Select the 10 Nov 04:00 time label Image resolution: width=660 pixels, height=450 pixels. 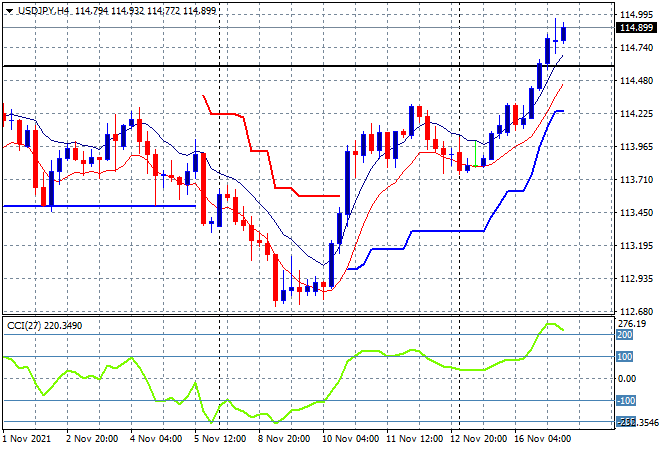point(351,439)
